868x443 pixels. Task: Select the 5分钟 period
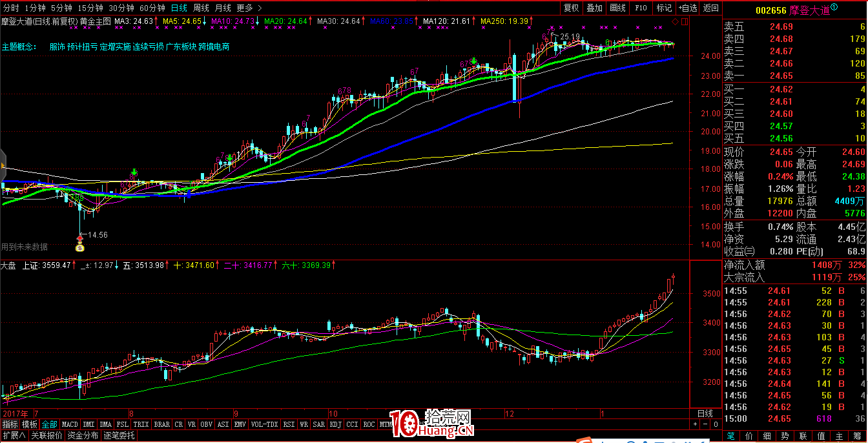pos(61,8)
